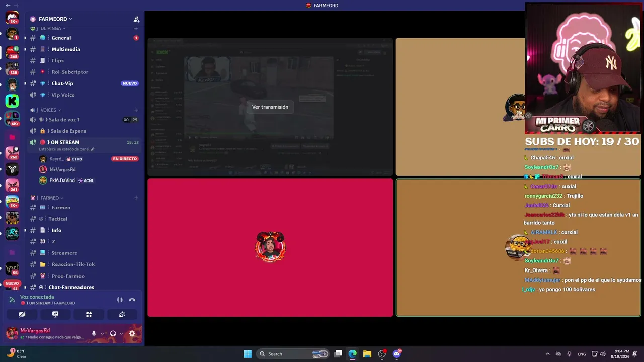Open the Chat-Vip channel

[x=84, y=83]
